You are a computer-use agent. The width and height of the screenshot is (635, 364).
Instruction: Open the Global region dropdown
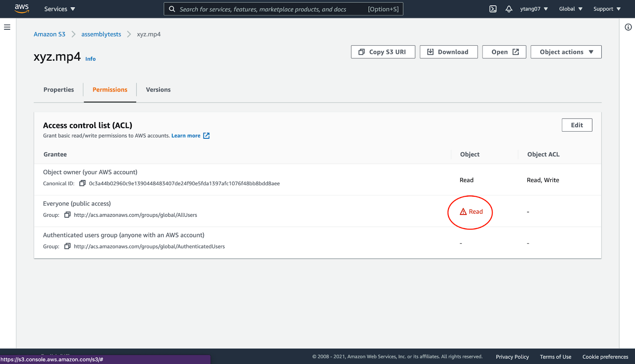tap(571, 9)
